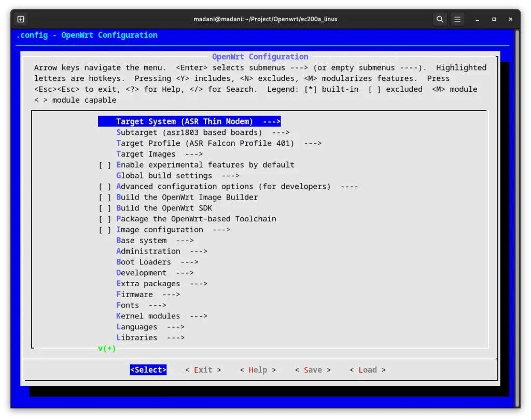Open the Target System (ASR Thin Modem) submenu
The height and width of the screenshot is (420, 531).
(x=189, y=121)
